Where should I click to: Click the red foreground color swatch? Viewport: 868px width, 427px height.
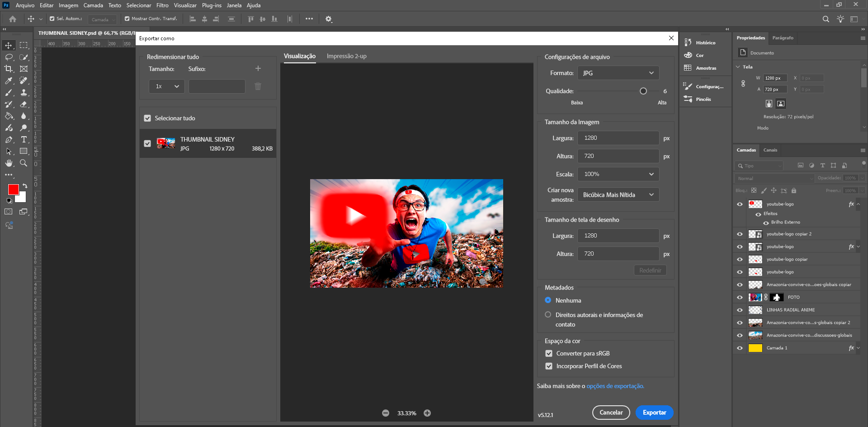coord(13,189)
